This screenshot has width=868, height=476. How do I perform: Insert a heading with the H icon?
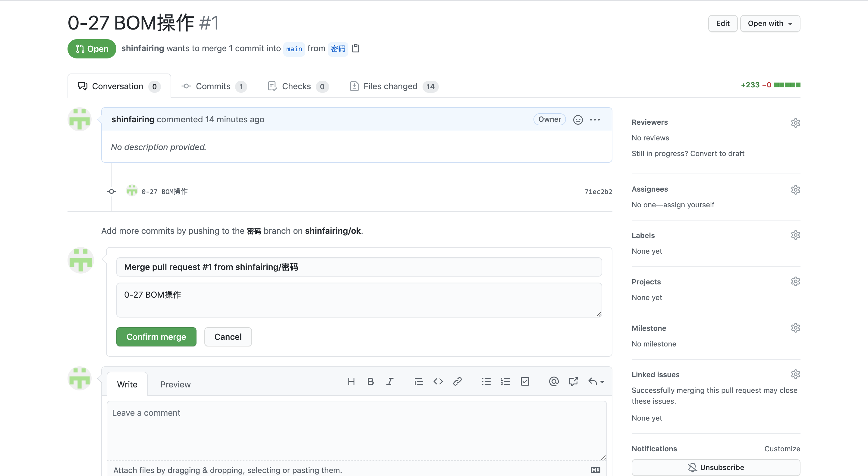[x=351, y=381]
